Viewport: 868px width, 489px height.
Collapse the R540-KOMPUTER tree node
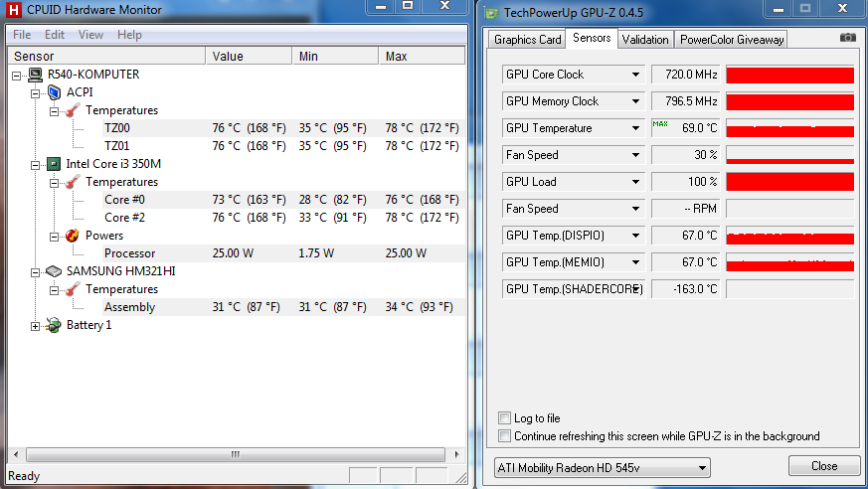pos(17,76)
